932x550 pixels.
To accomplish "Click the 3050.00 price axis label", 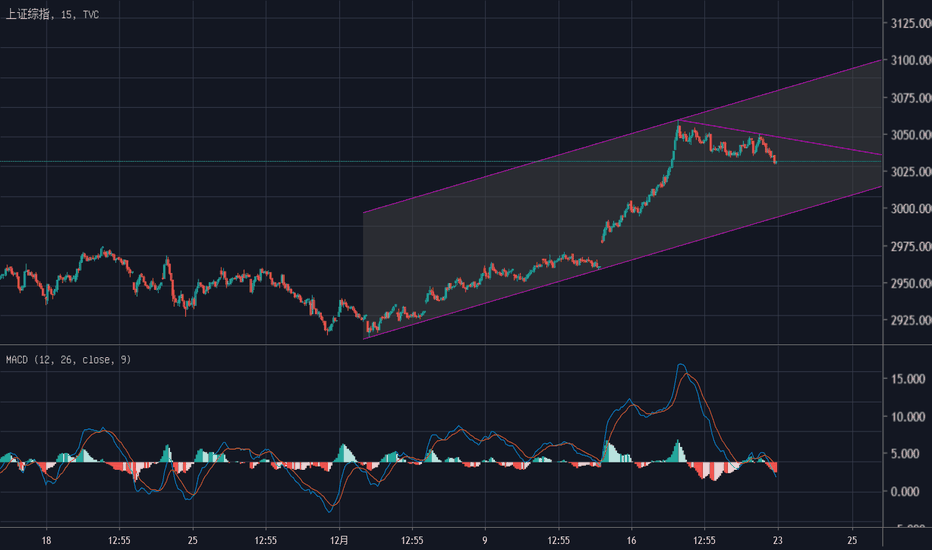I will (x=911, y=134).
